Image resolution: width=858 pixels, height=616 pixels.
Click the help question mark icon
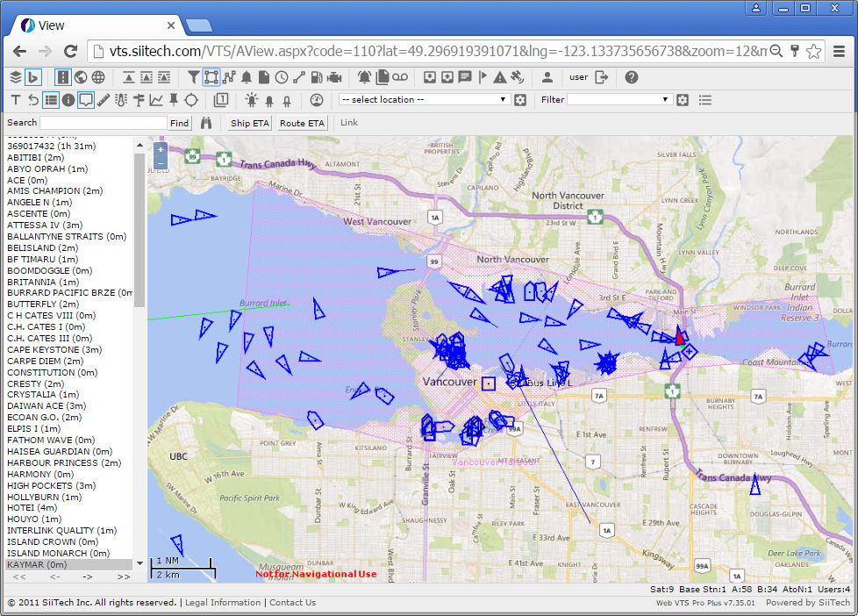(x=632, y=77)
